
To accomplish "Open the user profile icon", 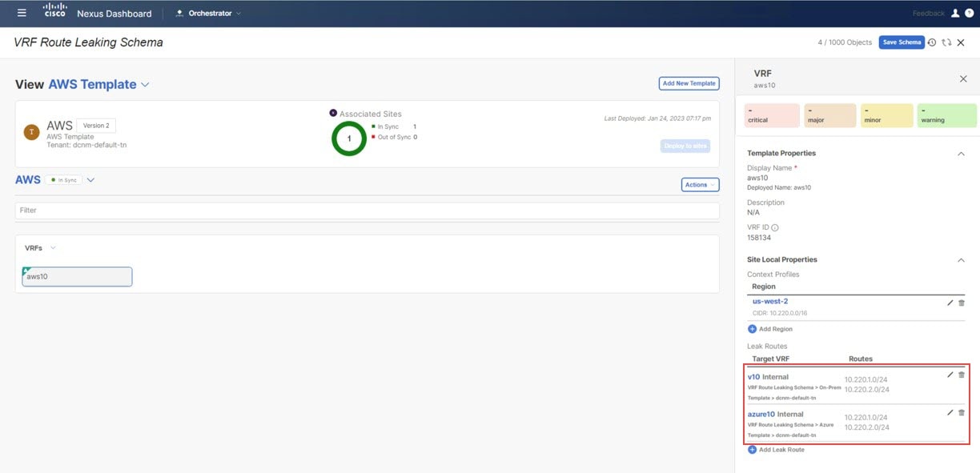I will 954,14.
